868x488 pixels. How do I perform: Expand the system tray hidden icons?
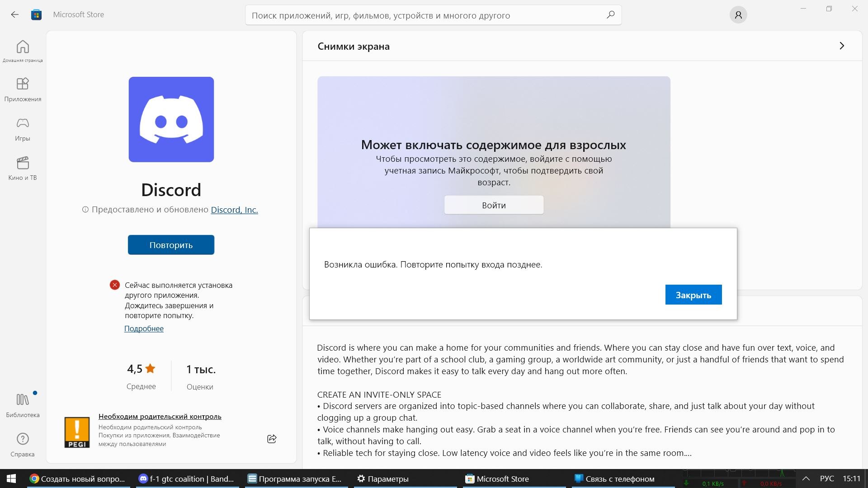[x=806, y=479]
